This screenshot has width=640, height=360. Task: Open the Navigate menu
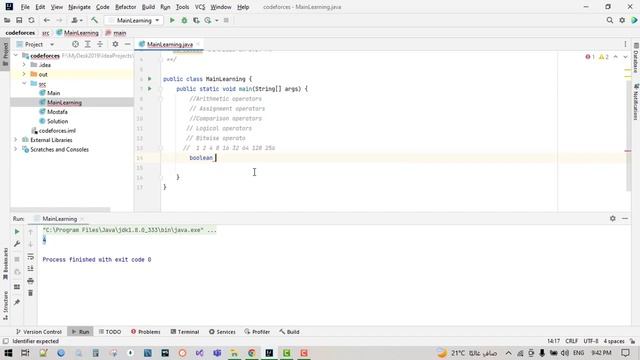pos(79,7)
